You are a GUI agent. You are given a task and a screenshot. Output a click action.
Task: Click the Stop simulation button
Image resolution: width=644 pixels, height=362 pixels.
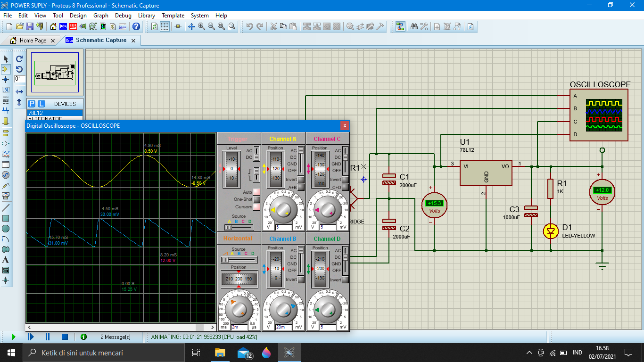[65, 337]
